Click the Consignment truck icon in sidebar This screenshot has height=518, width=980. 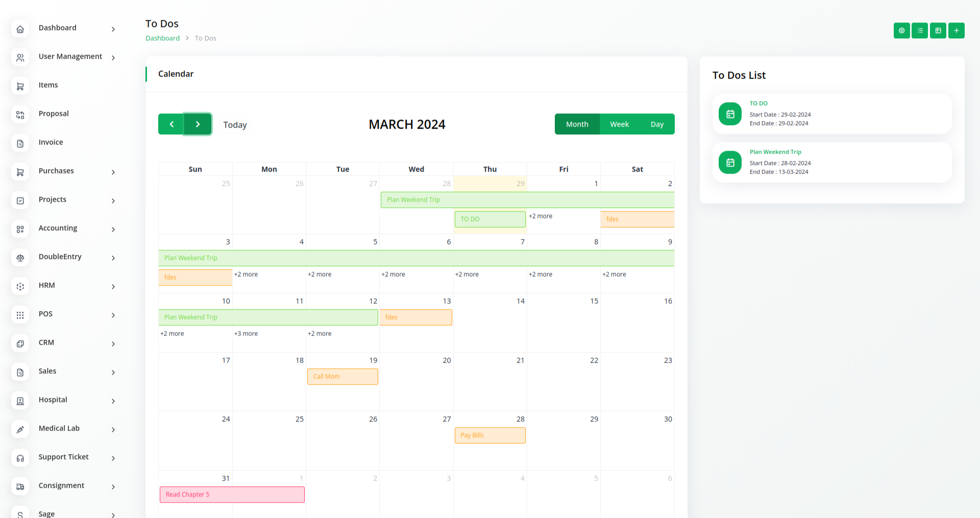[20, 487]
